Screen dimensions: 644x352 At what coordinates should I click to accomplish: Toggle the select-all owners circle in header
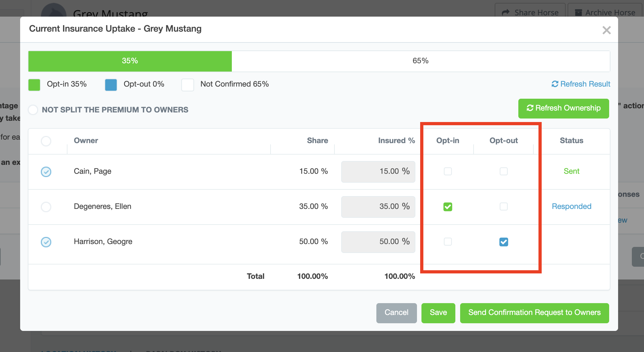46,141
